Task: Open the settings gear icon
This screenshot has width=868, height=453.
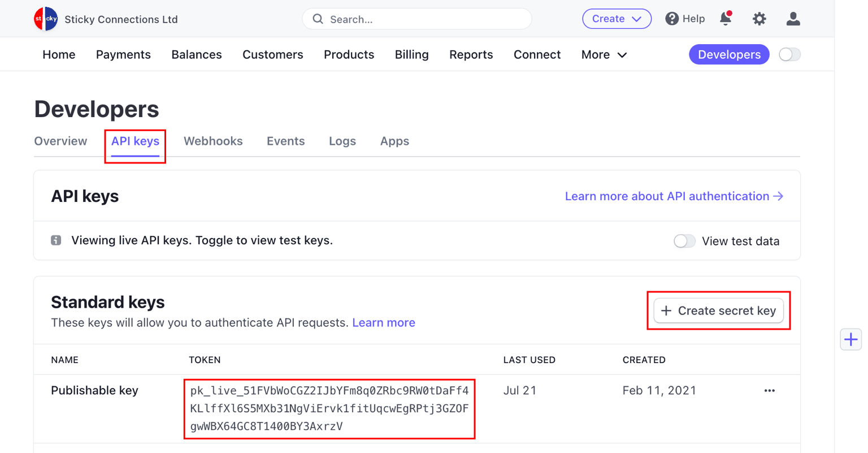Action: (x=759, y=19)
